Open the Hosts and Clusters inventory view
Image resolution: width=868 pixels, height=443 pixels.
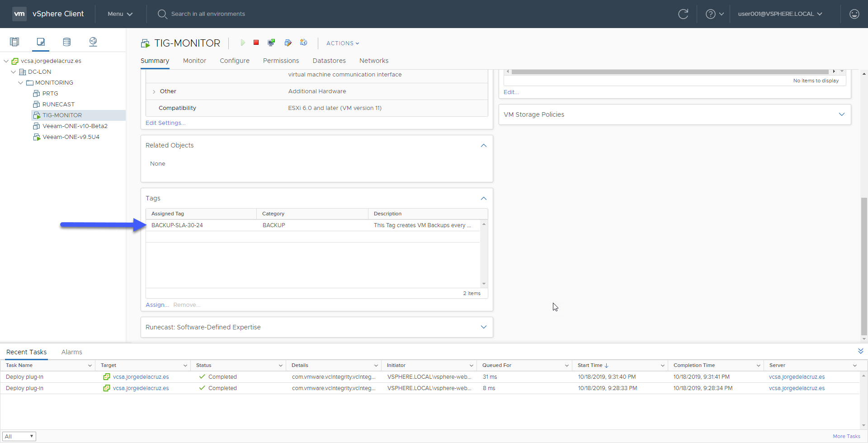point(14,42)
